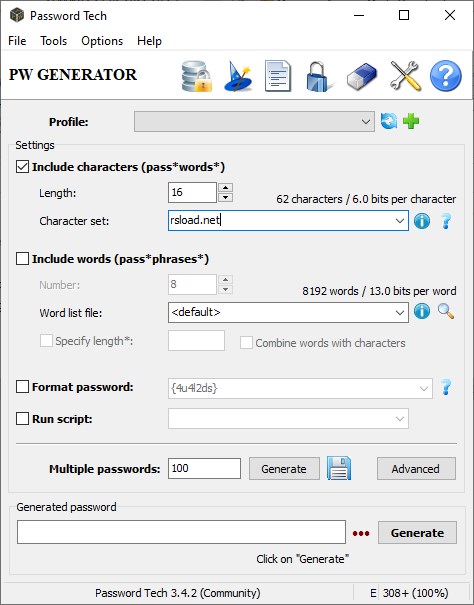Open the Advanced settings button
474x605 pixels.
pyautogui.click(x=416, y=469)
